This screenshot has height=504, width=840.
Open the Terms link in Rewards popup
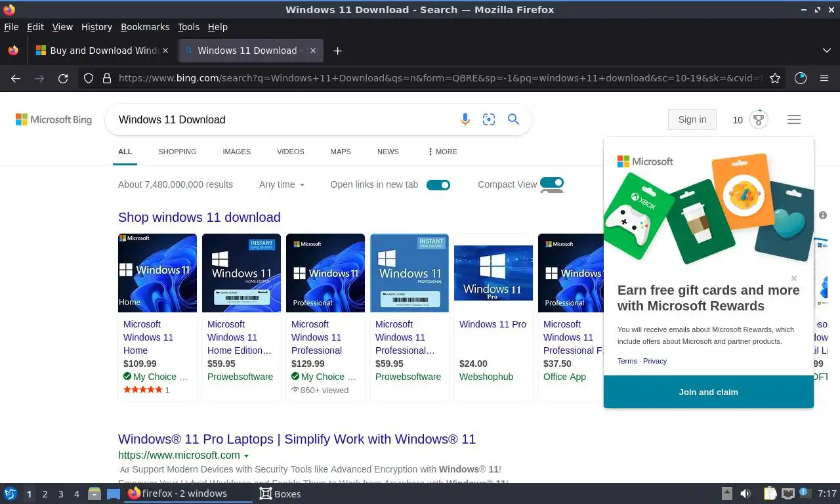tap(627, 361)
